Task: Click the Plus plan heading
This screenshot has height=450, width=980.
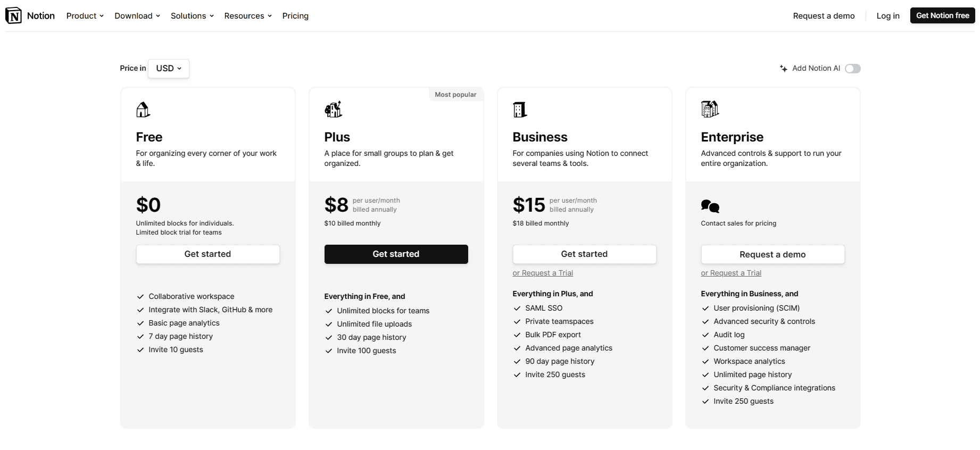Action: coord(337,137)
